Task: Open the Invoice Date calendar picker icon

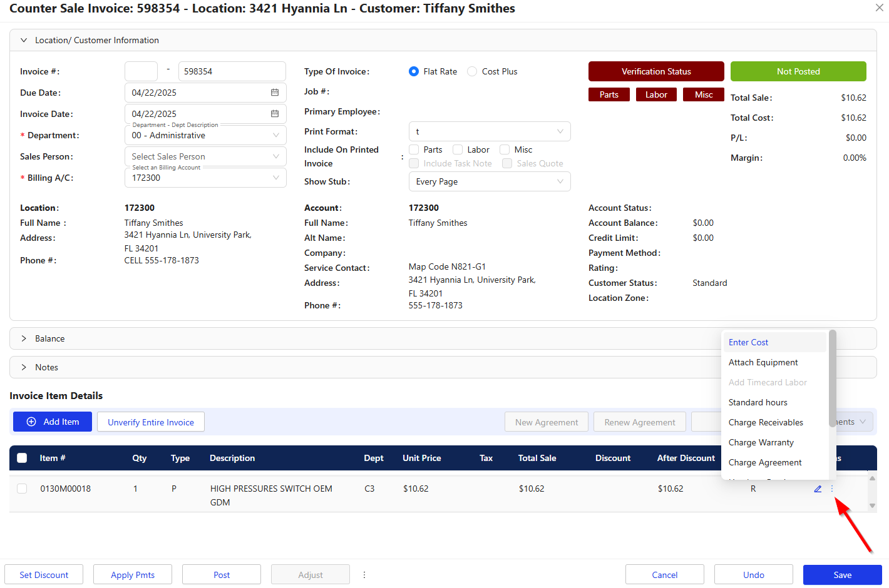Action: (275, 114)
